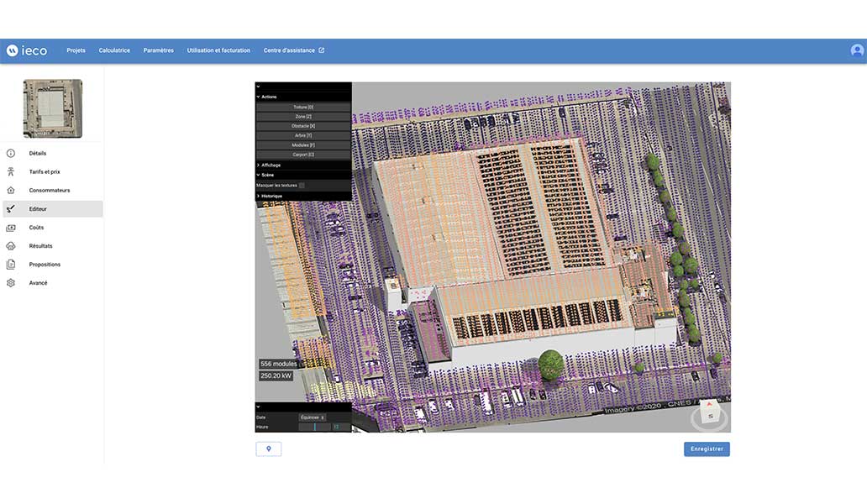Image resolution: width=867 pixels, height=504 pixels.
Task: Click the Tarifs et prix pylon icon
Action: 11,172
